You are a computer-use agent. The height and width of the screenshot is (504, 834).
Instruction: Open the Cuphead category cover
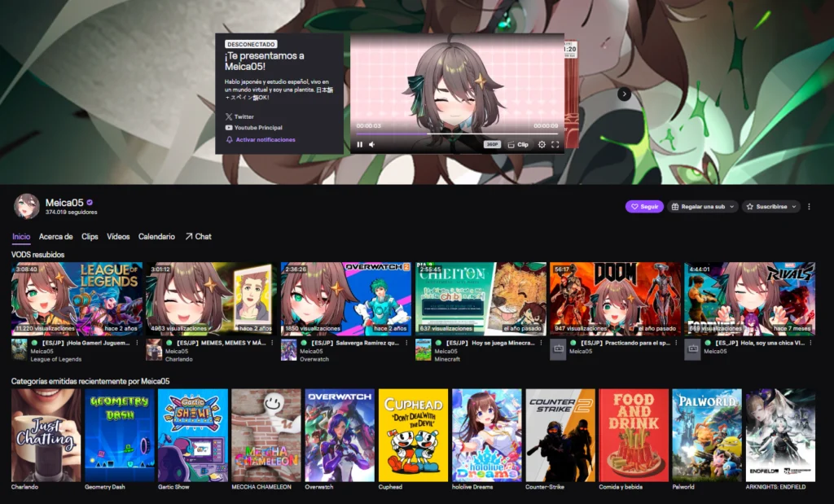coord(413,435)
